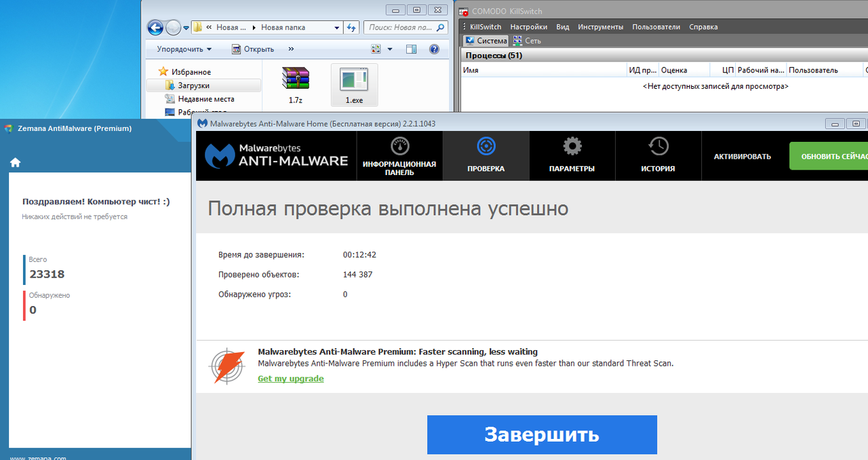This screenshot has width=868, height=460.
Task: Switch to the Сеть tab in KillSwitch
Action: 527,41
